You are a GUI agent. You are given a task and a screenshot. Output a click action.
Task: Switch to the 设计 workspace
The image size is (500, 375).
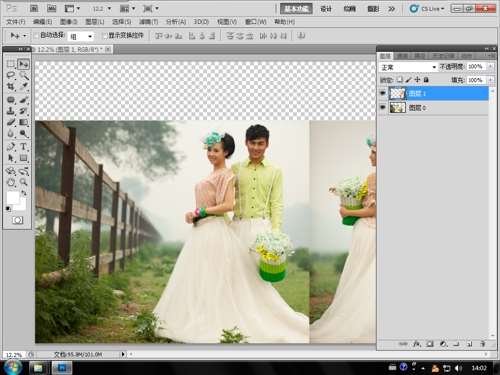pos(326,9)
